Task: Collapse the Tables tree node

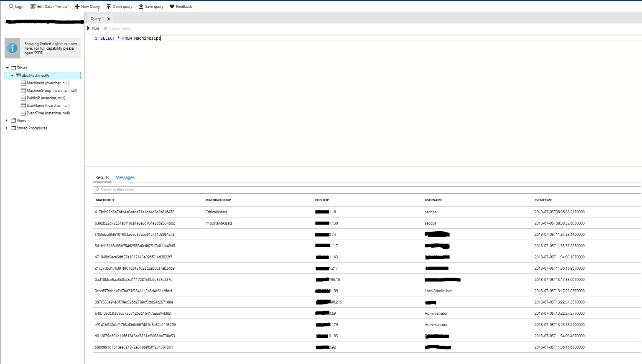Action: tap(7, 68)
